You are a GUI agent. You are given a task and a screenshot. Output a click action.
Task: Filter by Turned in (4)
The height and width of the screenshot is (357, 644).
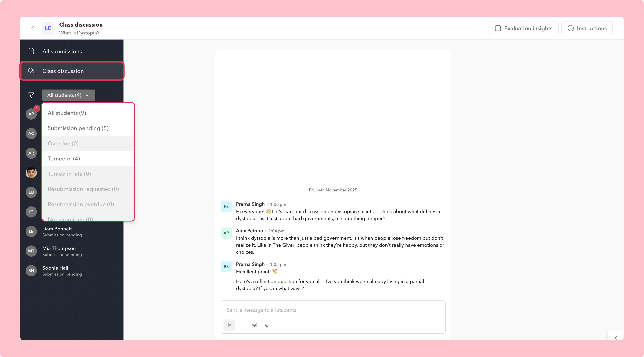pyautogui.click(x=88, y=159)
